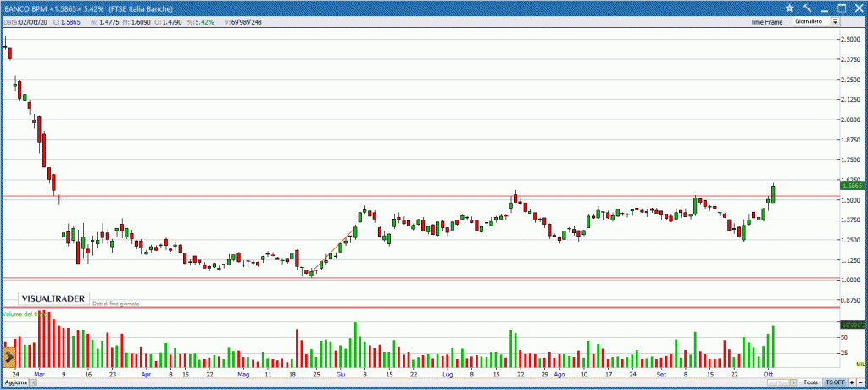868x390 pixels.
Task: Zoom in with the plus button
Action: [851, 383]
